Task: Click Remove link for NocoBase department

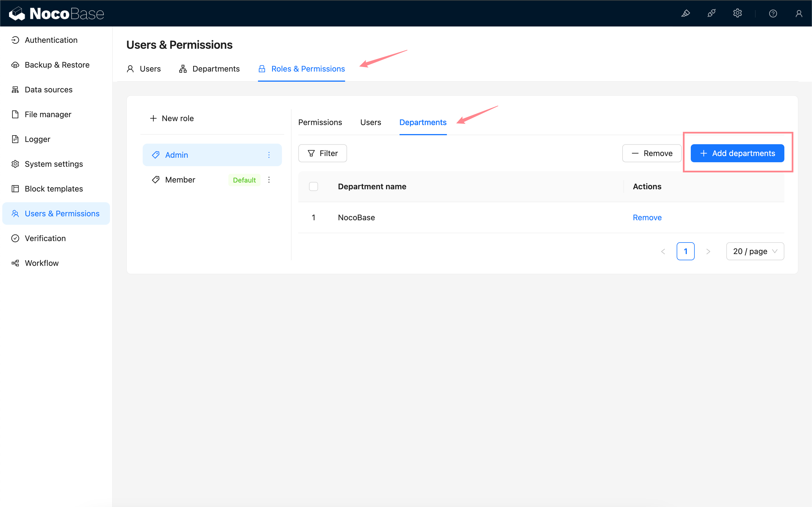Action: (647, 218)
